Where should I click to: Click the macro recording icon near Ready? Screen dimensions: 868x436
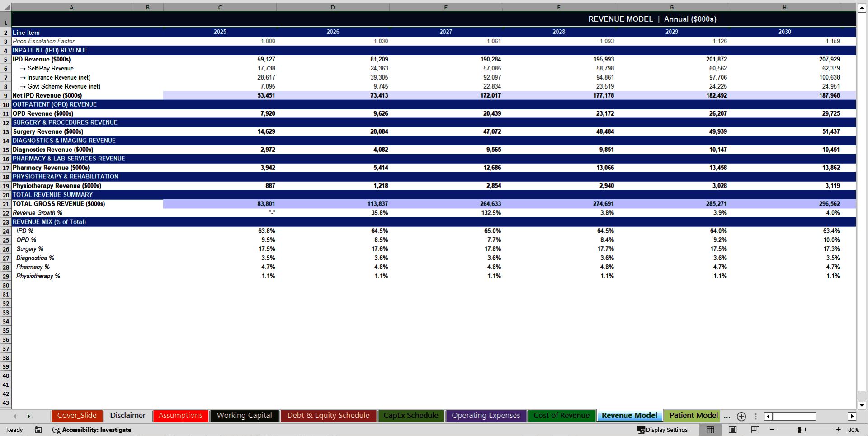pyautogui.click(x=38, y=430)
